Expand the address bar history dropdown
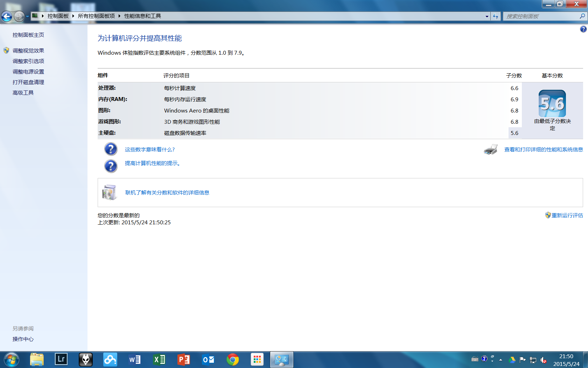 tap(487, 16)
